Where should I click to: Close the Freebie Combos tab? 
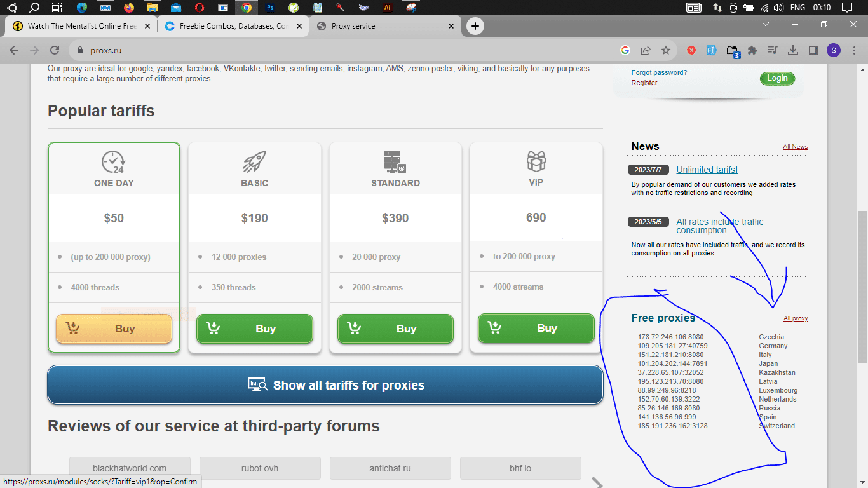(299, 26)
